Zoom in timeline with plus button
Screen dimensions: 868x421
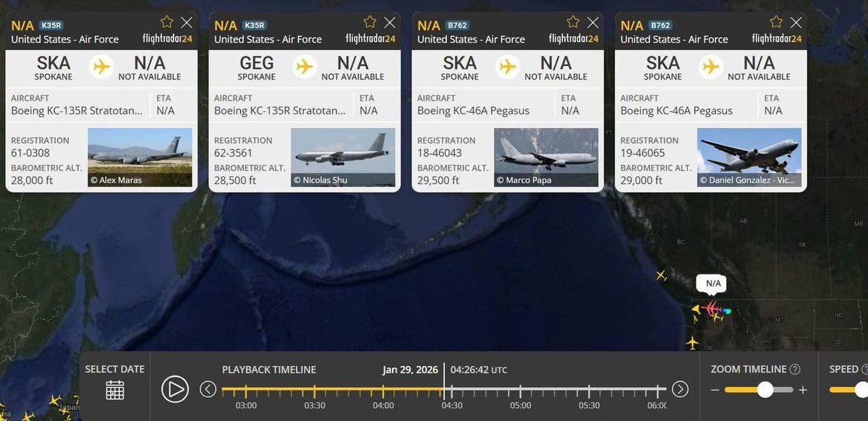802,390
